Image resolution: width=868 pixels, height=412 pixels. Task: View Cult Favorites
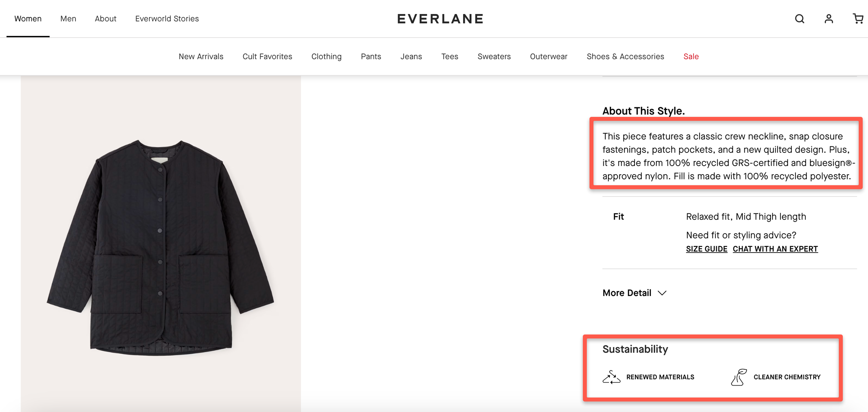[x=267, y=56]
